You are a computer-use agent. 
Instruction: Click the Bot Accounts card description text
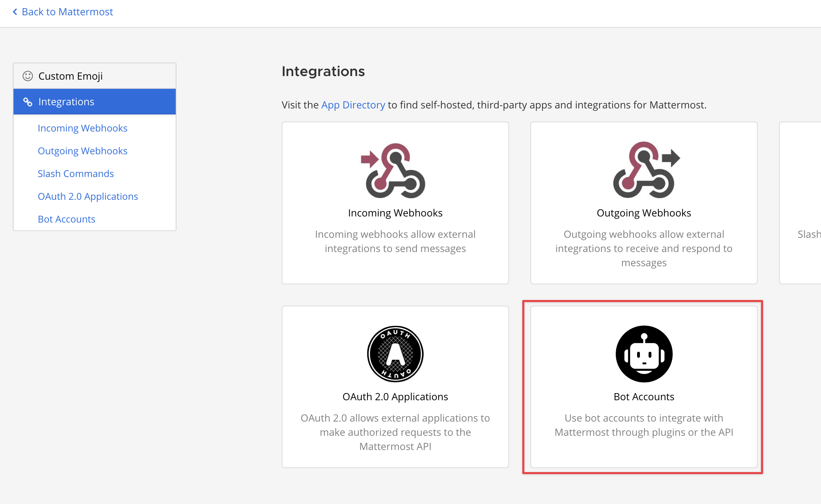coord(644,425)
